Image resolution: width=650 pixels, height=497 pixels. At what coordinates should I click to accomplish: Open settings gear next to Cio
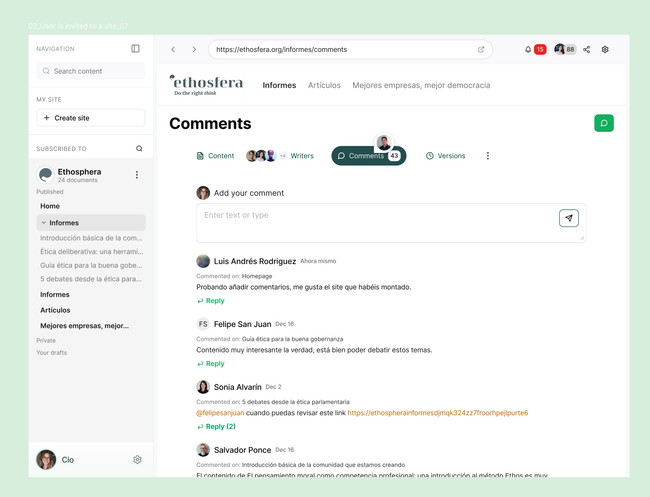click(137, 459)
